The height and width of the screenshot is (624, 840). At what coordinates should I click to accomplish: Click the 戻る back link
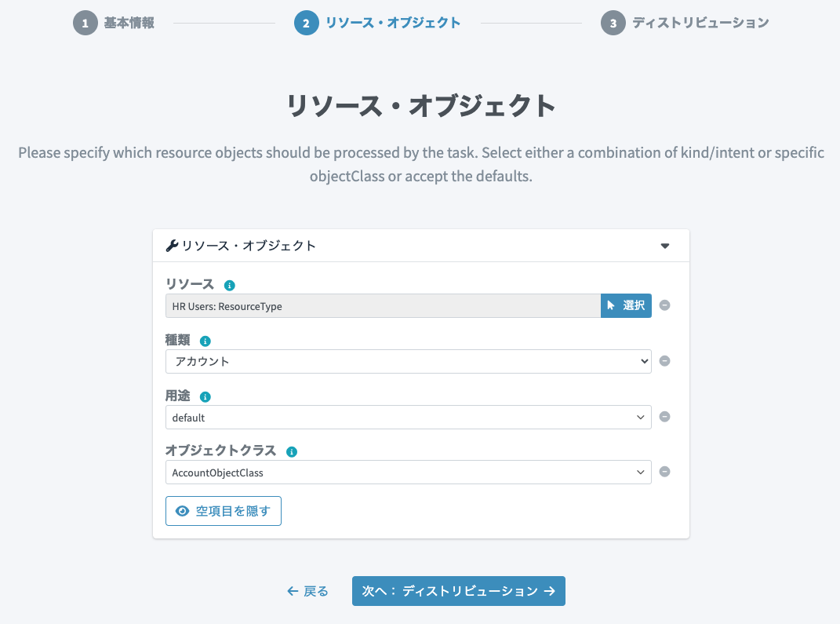(307, 591)
